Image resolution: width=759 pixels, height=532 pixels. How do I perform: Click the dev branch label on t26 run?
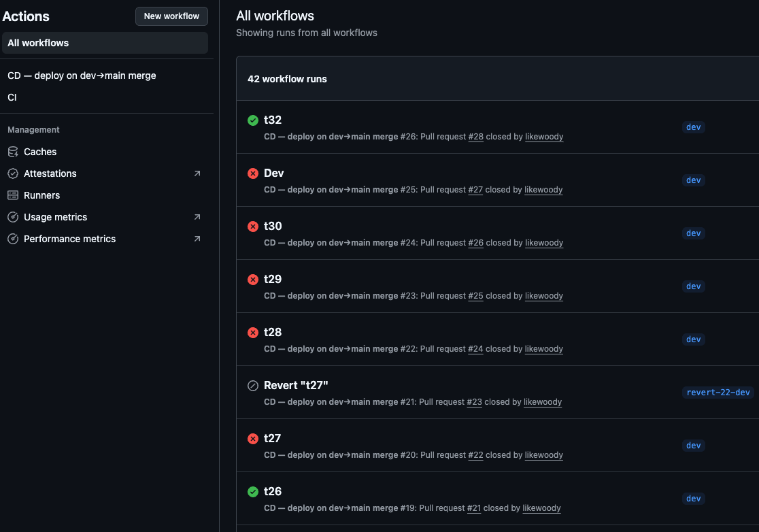tap(693, 499)
